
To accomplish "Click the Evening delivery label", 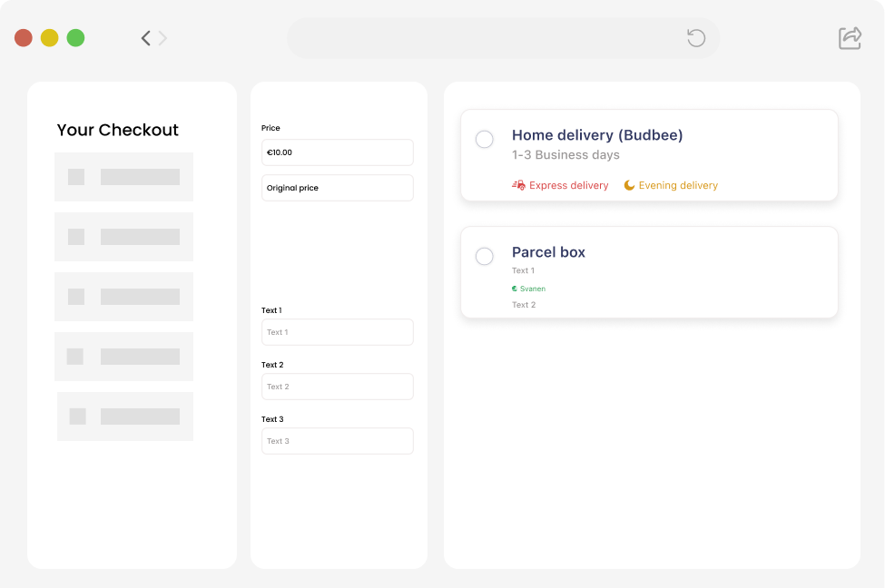I will (x=678, y=185).
